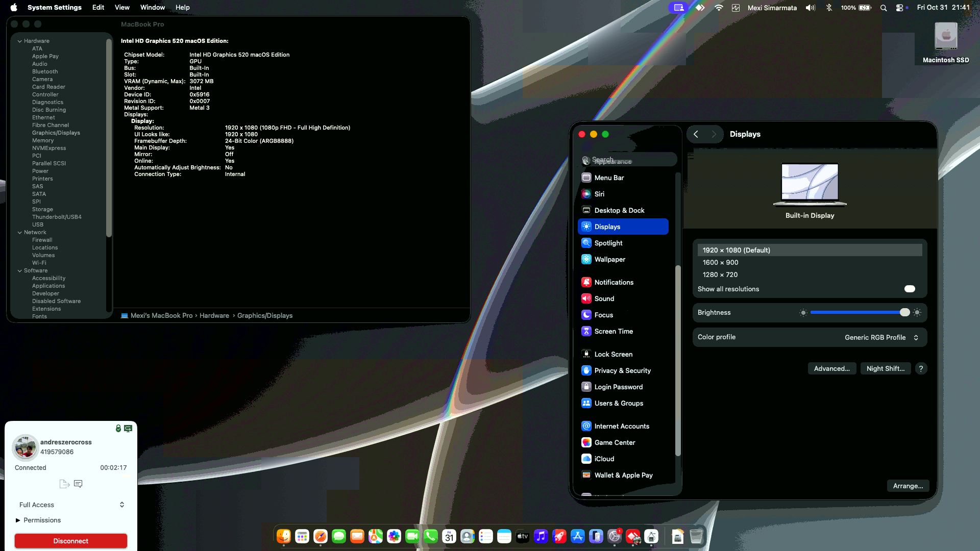Select Memory in System Information sidebar
Screen dimensions: 980x551
pyautogui.click(x=43, y=140)
